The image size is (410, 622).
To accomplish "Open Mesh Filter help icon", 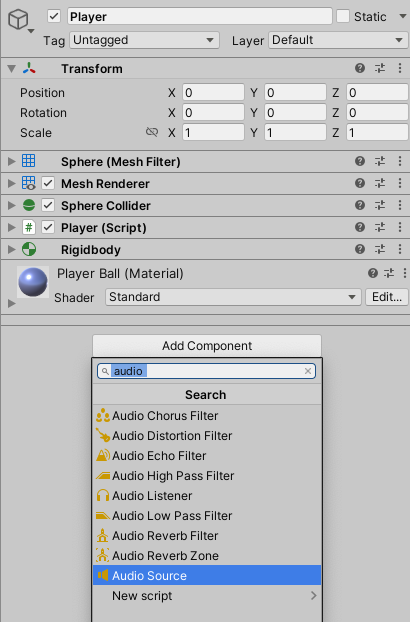I will (360, 161).
